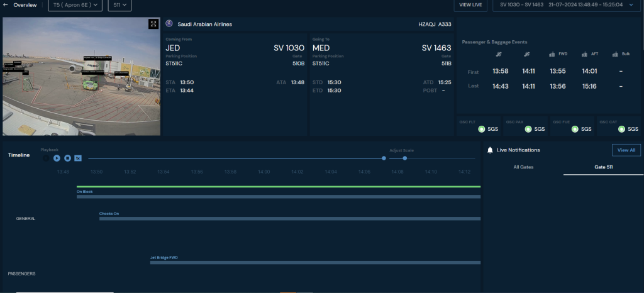Image resolution: width=644 pixels, height=293 pixels.
Task: Select the Gate 511 notifications tab
Action: tap(603, 167)
